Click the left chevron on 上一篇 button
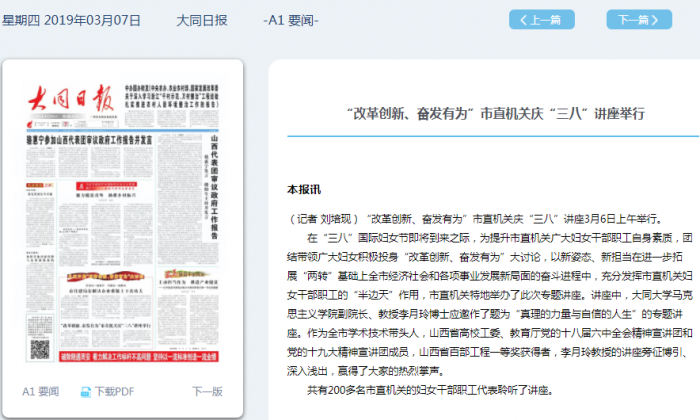 coord(522,19)
